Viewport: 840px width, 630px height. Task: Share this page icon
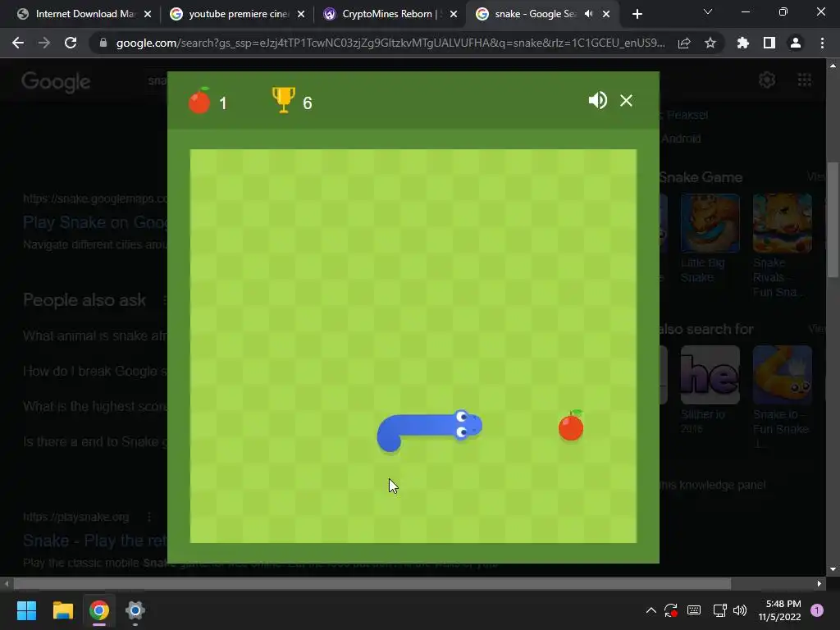coord(684,43)
